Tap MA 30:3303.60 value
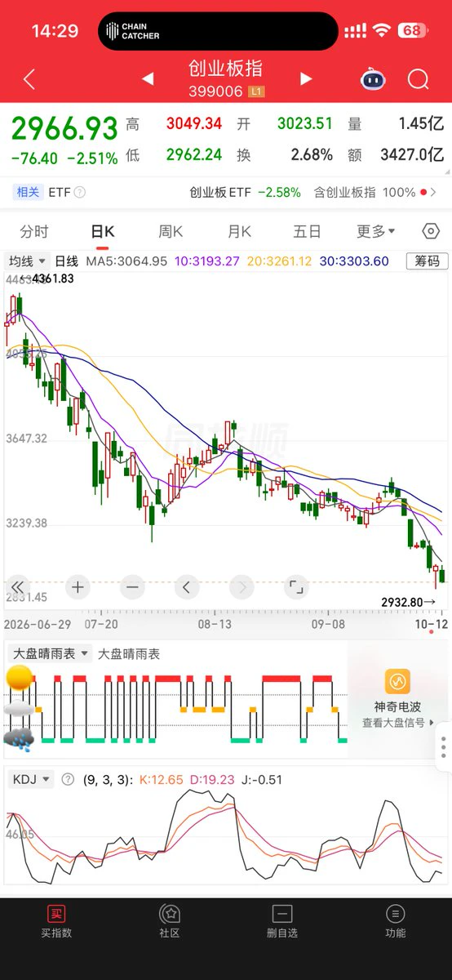The width and height of the screenshot is (452, 980). coord(353,261)
